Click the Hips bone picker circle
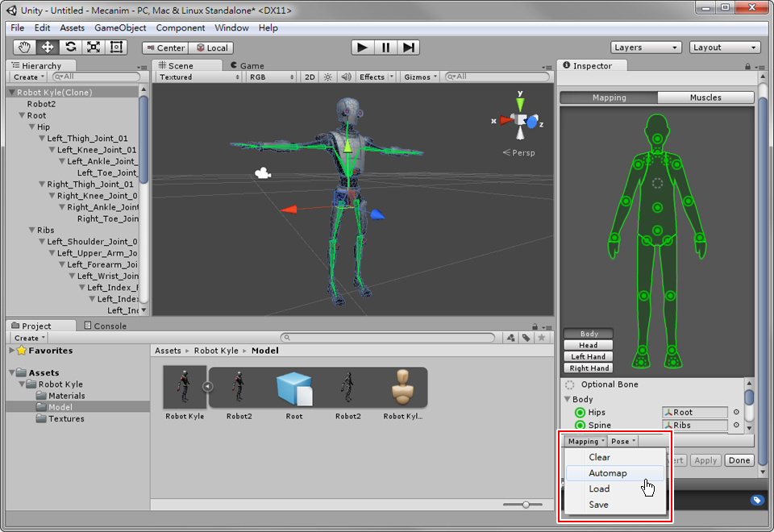 (x=736, y=412)
